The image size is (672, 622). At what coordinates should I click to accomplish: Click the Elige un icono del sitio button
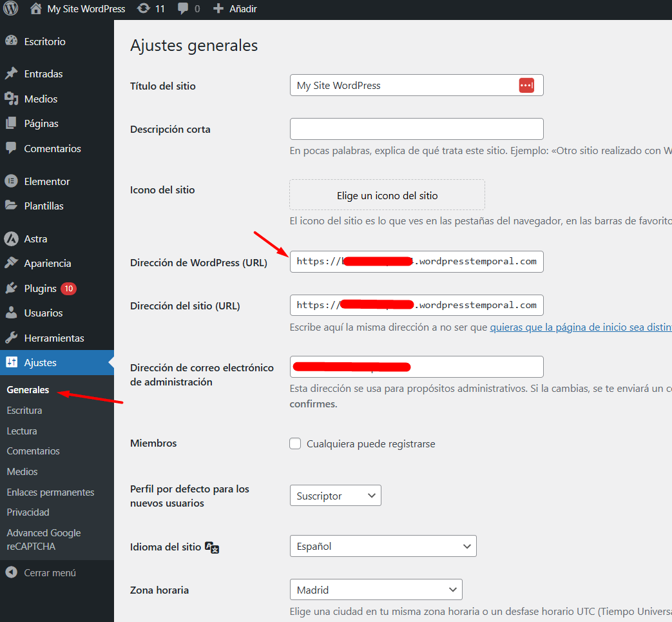tap(387, 195)
